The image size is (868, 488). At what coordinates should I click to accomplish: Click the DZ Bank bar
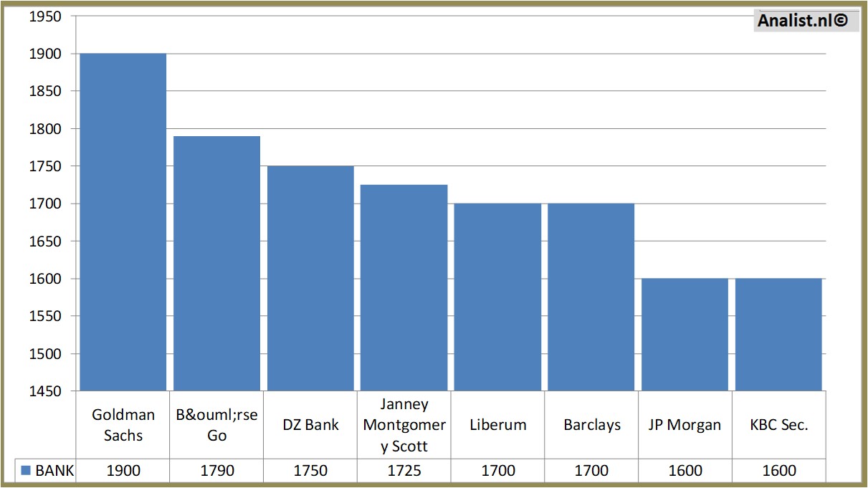(310, 278)
